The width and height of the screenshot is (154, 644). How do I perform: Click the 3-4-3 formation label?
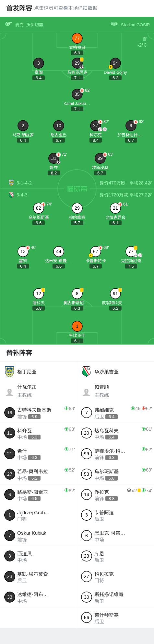pos(22,195)
